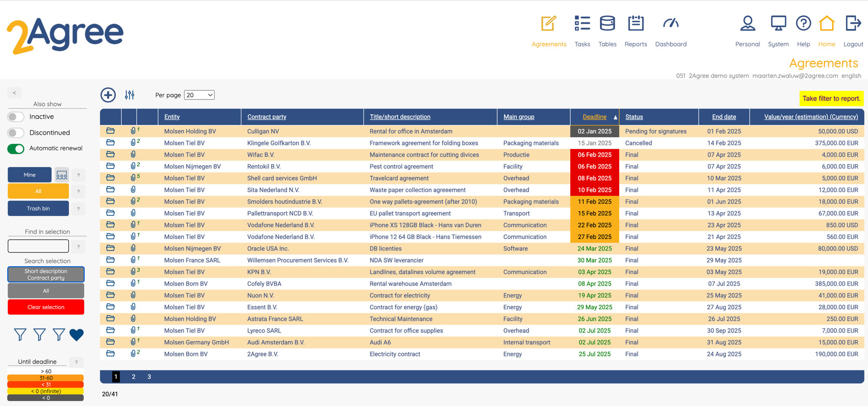Click Take filter to report
Screen dimensions: 868x406
tap(831, 98)
